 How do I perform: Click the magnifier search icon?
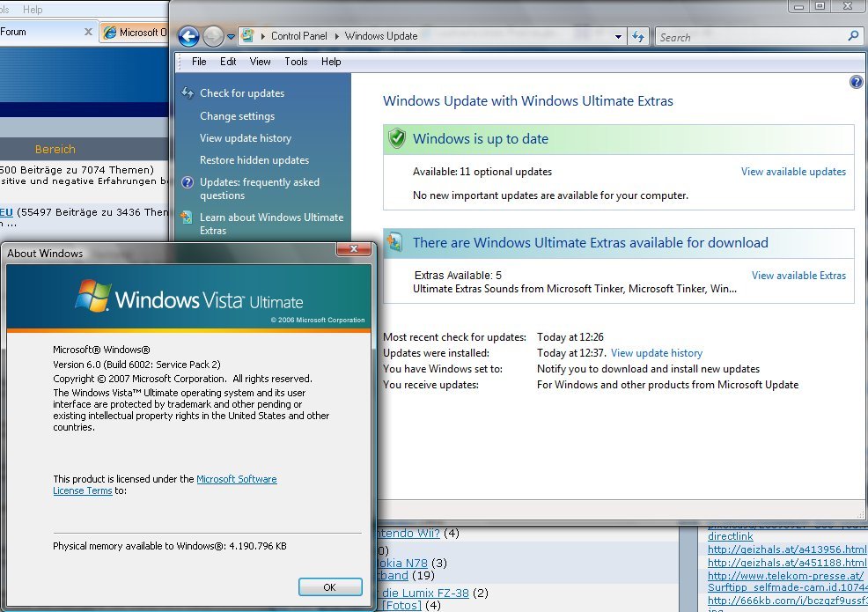coord(853,37)
